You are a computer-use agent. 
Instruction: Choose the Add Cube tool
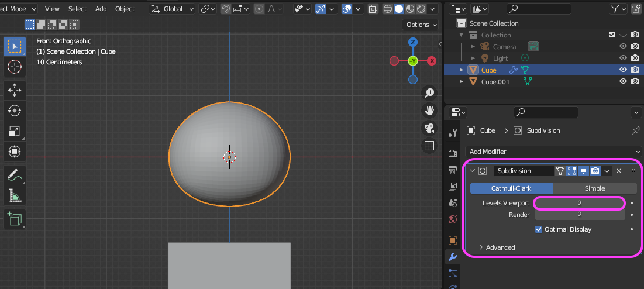pyautogui.click(x=15, y=219)
